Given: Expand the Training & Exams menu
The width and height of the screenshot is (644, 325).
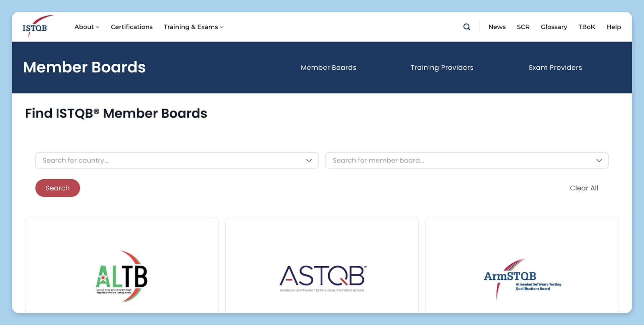Looking at the screenshot, I should [x=194, y=27].
